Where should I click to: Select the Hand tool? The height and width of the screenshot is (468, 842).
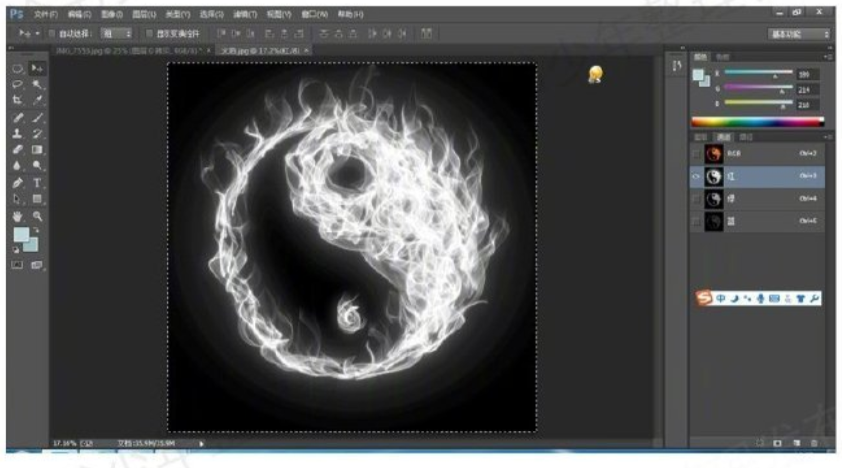[x=18, y=215]
